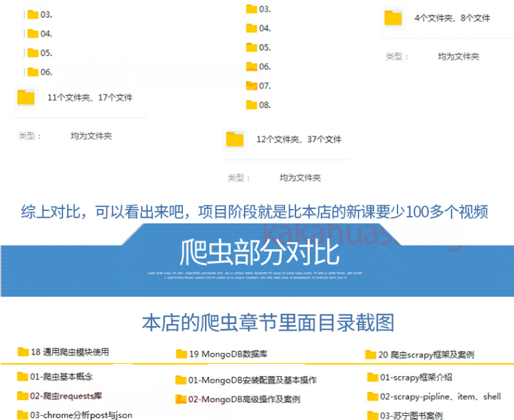Open folder 03. in the 12个文件夹 group
This screenshot has width=514, height=420.
tap(258, 9)
